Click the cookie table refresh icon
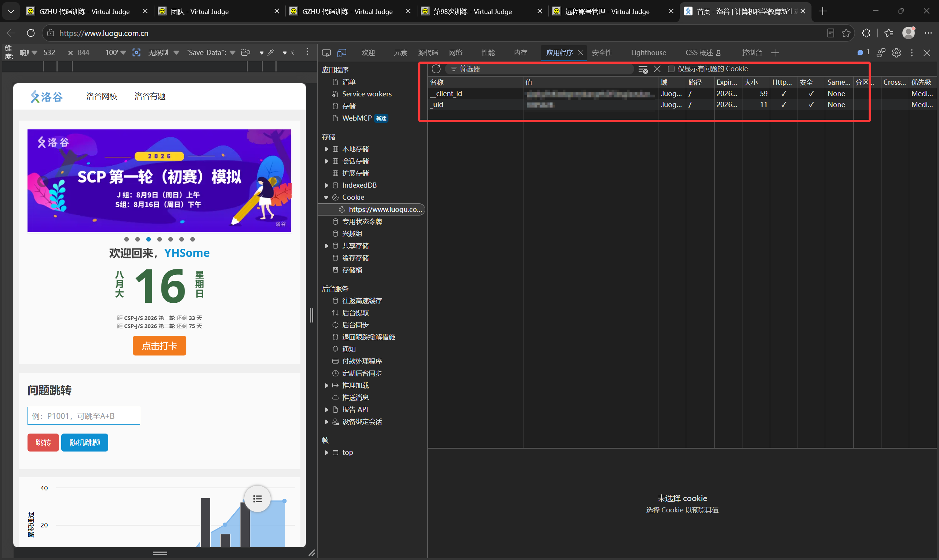The image size is (939, 560). 436,69
